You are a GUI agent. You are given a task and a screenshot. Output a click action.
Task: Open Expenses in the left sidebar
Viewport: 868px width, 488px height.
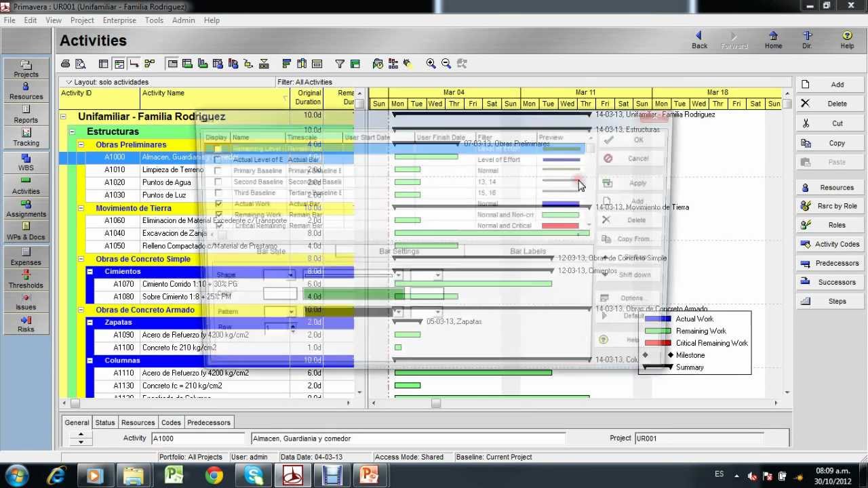coord(26,256)
